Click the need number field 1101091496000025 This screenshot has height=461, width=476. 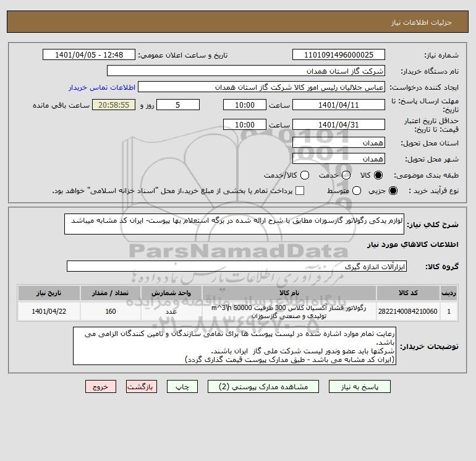(x=339, y=54)
